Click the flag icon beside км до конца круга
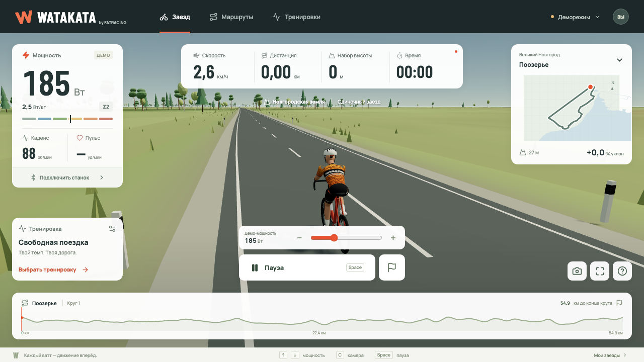 click(619, 303)
